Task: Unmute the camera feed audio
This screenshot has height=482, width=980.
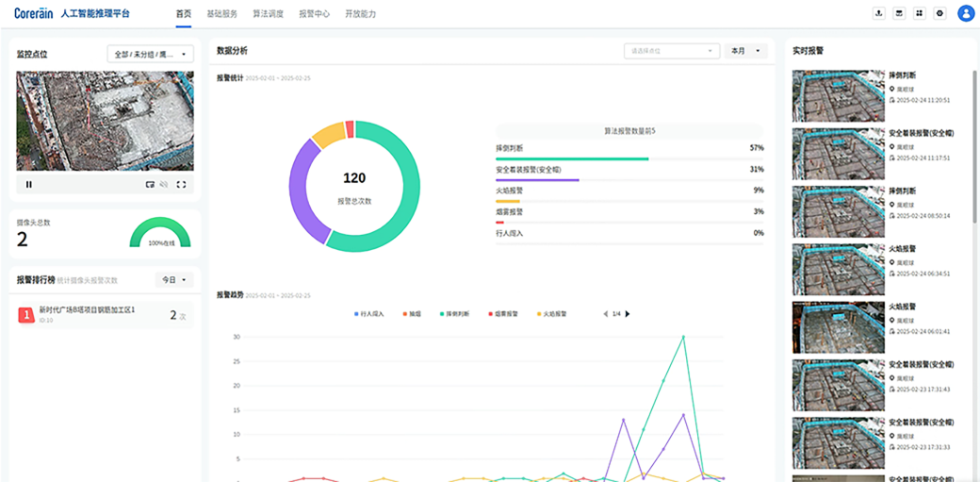Action: pos(164,184)
